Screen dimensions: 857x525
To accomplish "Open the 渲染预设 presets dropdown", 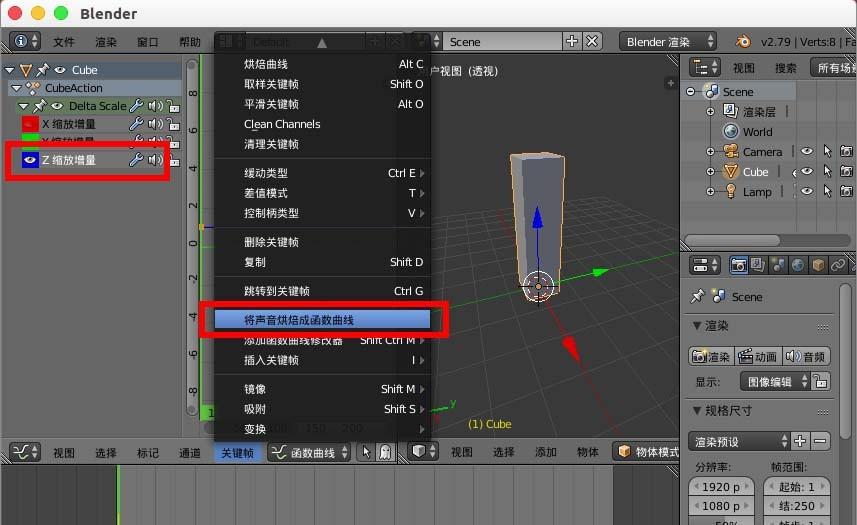I will [739, 441].
